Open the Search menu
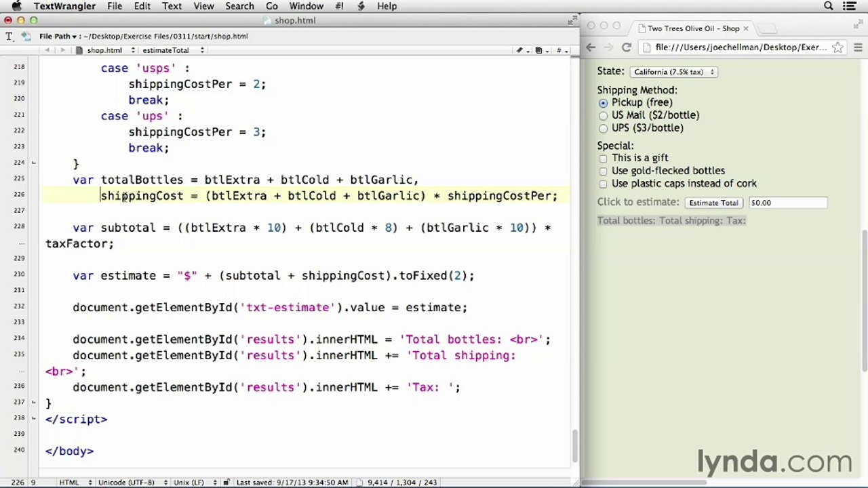 pyautogui.click(x=239, y=6)
